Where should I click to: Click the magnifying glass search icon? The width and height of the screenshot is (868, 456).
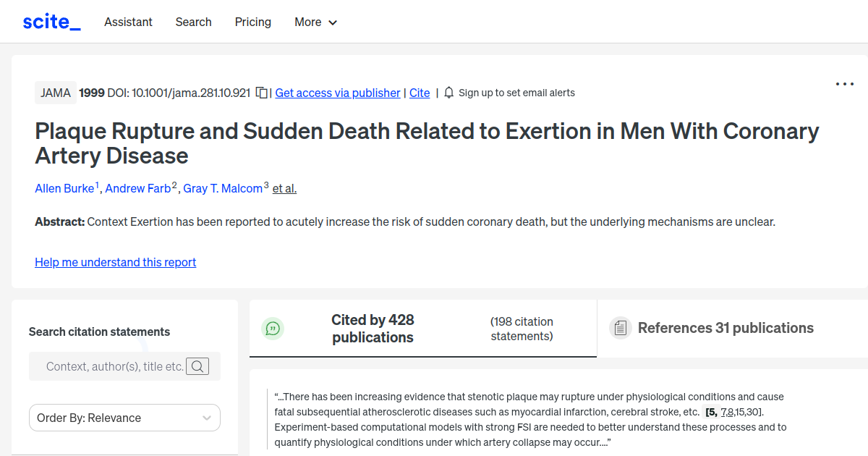(197, 366)
